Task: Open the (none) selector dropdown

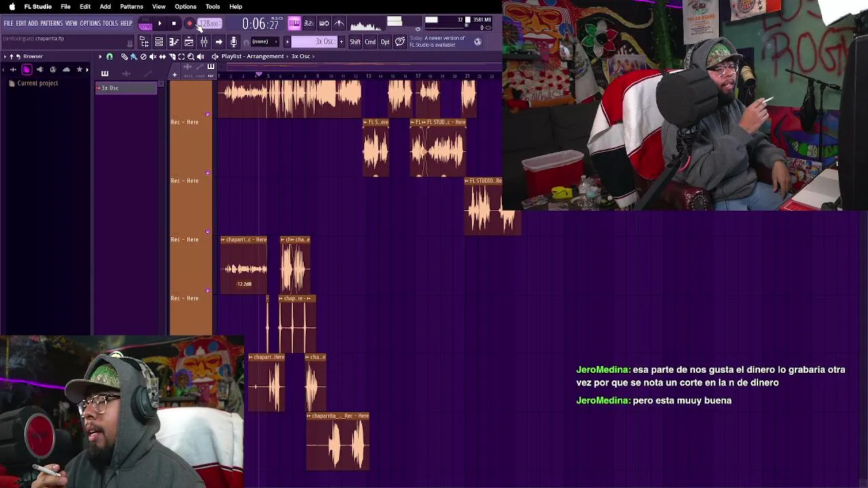Action: (265, 41)
